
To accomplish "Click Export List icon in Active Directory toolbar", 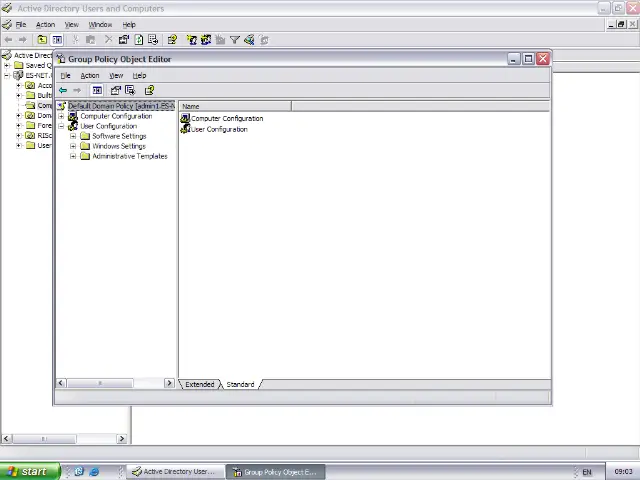I will pyautogui.click(x=153, y=40).
